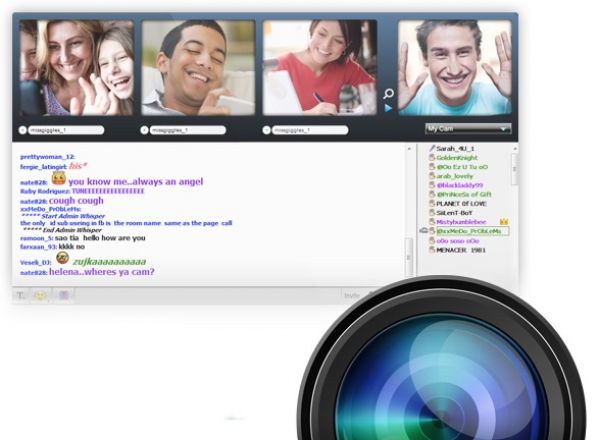Click the user icon beside MENACER 1981
The width and height of the screenshot is (600, 440).
tap(432, 250)
